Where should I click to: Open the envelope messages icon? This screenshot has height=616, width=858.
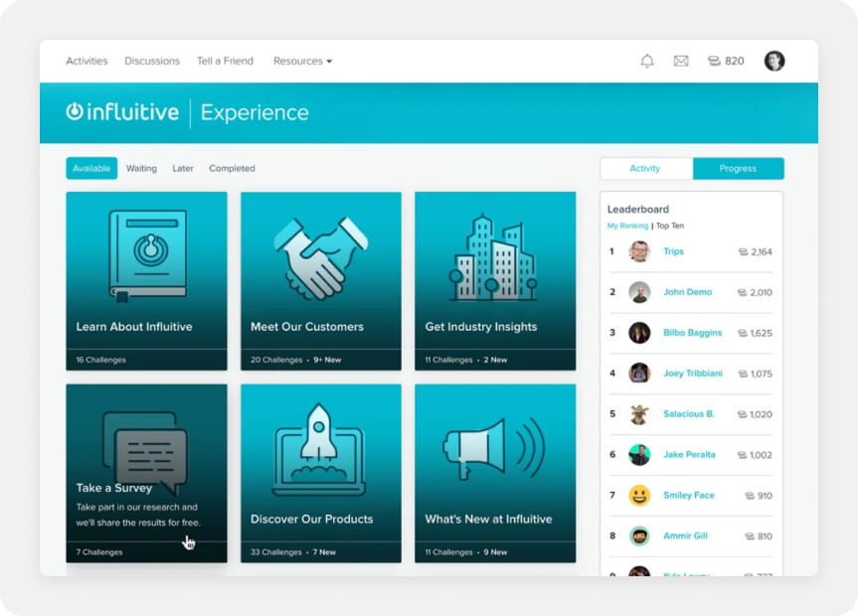pos(681,61)
